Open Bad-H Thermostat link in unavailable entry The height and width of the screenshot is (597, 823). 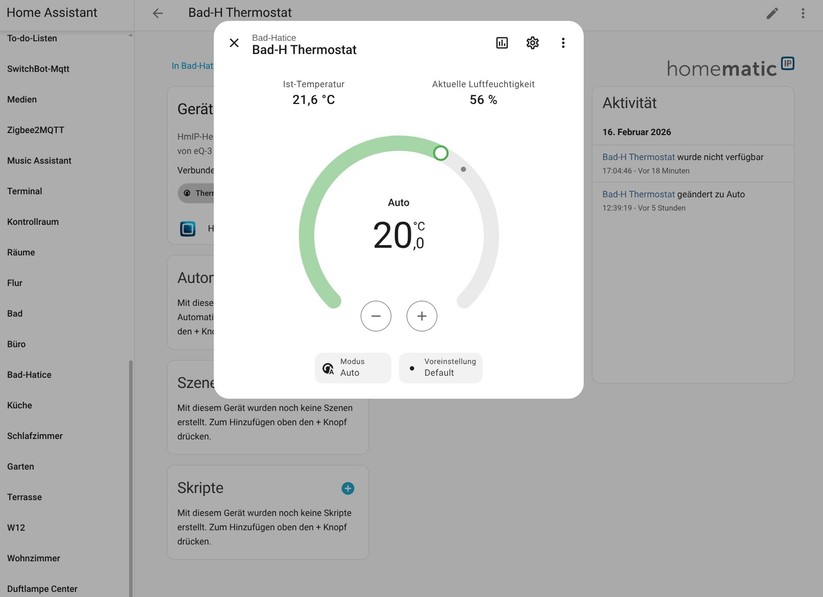point(638,157)
